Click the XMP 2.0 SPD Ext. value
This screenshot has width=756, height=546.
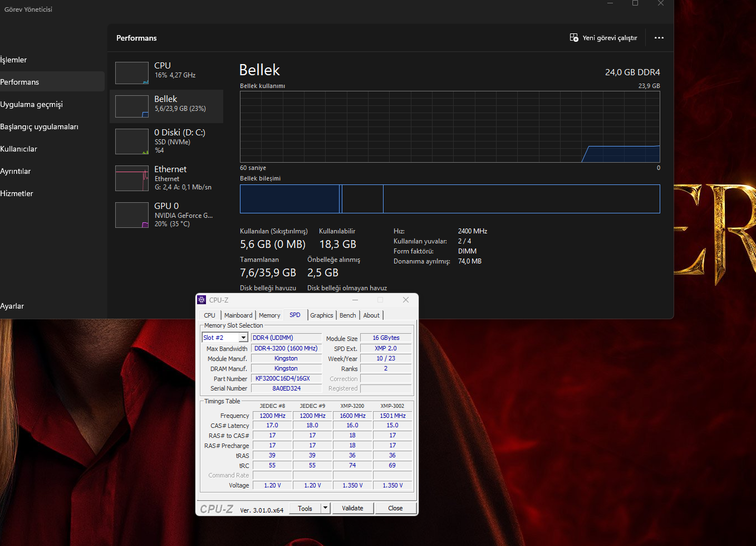coord(386,348)
